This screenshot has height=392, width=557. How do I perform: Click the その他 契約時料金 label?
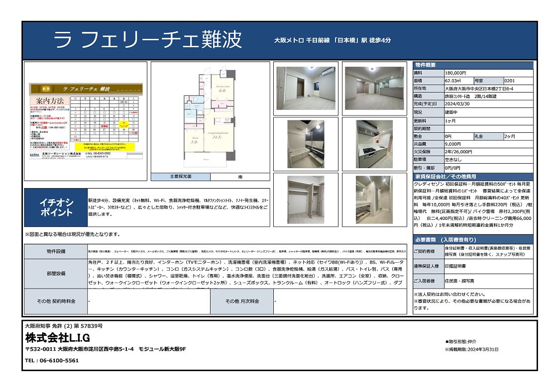[x=56, y=301]
